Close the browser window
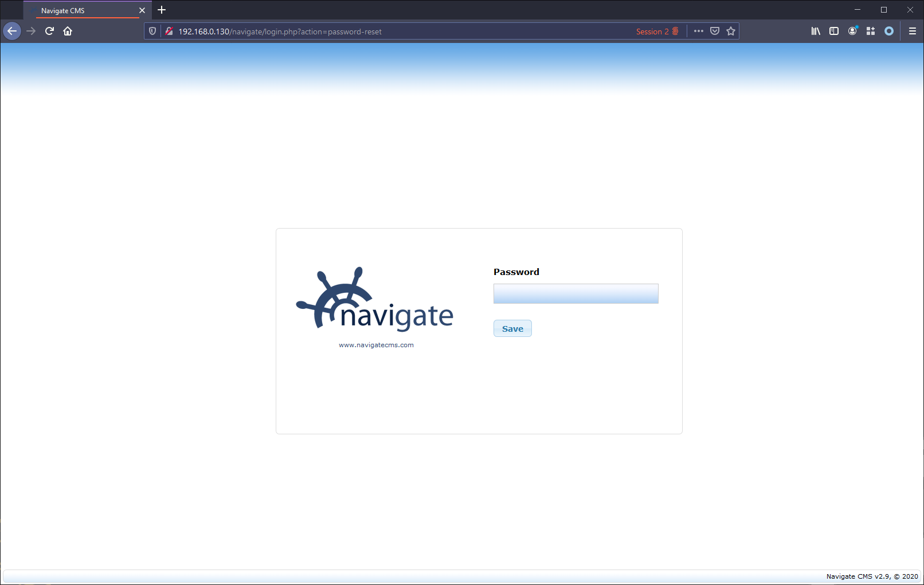This screenshot has height=585, width=924. 910,10
